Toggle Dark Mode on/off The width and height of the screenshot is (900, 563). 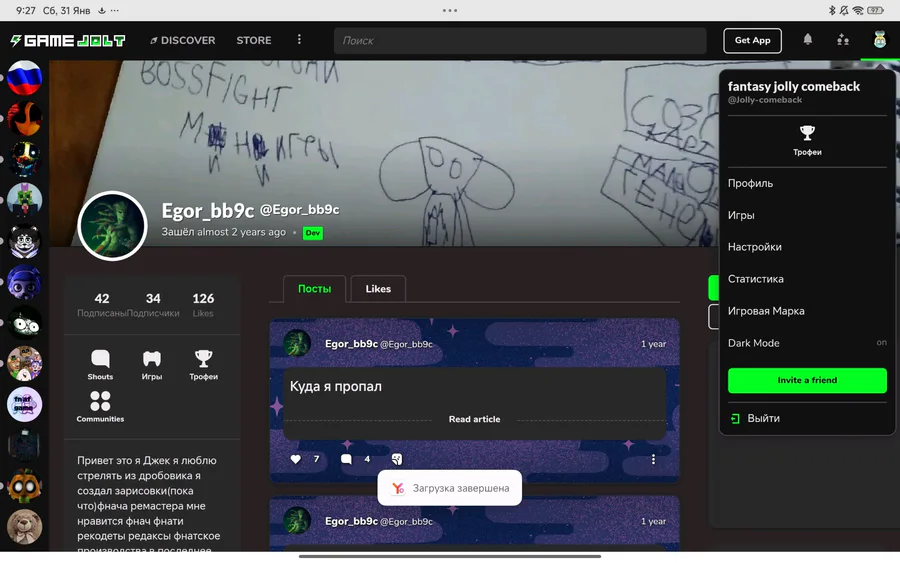807,343
